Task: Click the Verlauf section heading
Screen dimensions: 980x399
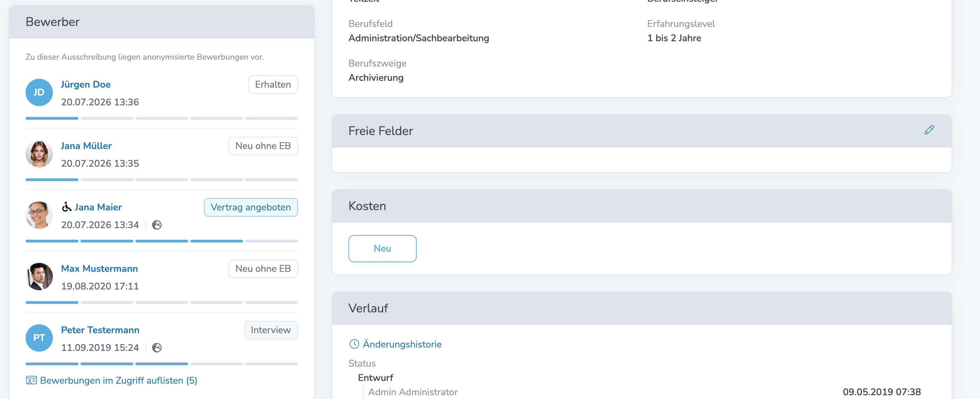Action: [x=368, y=308]
